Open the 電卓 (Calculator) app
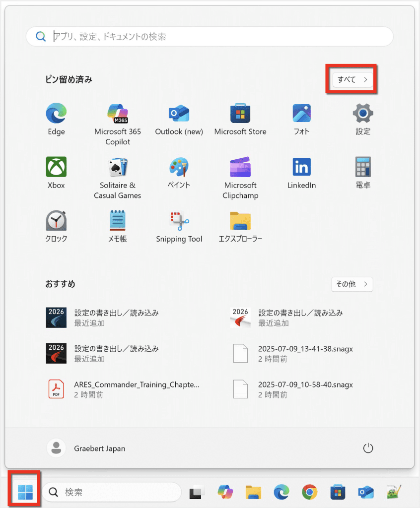 click(x=363, y=173)
